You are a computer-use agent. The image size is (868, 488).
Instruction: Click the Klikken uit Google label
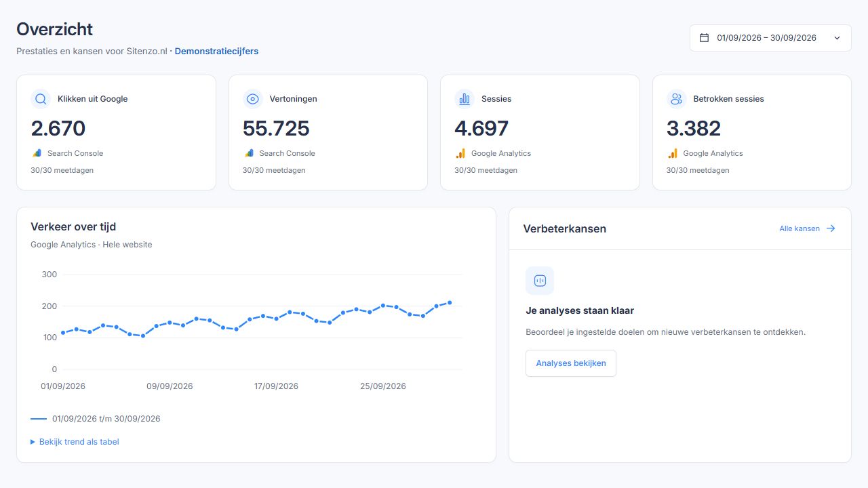coord(93,99)
